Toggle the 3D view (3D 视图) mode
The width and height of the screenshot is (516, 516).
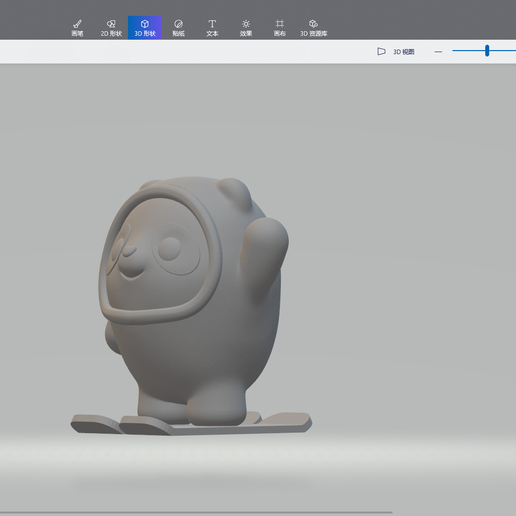(x=396, y=52)
